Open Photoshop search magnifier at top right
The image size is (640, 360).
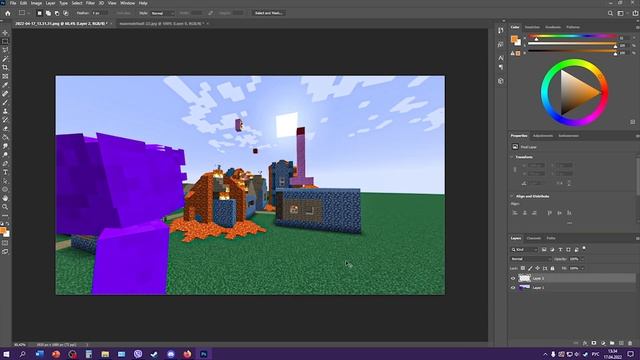coord(610,13)
